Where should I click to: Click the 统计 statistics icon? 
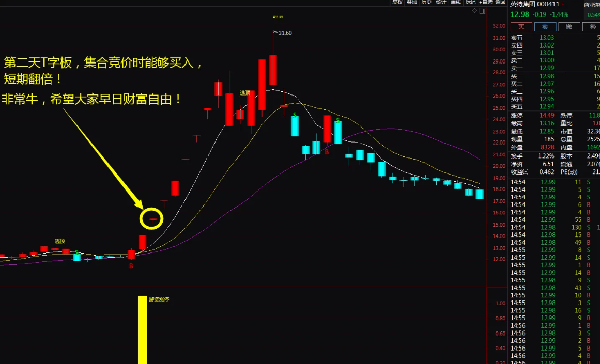[440, 3]
